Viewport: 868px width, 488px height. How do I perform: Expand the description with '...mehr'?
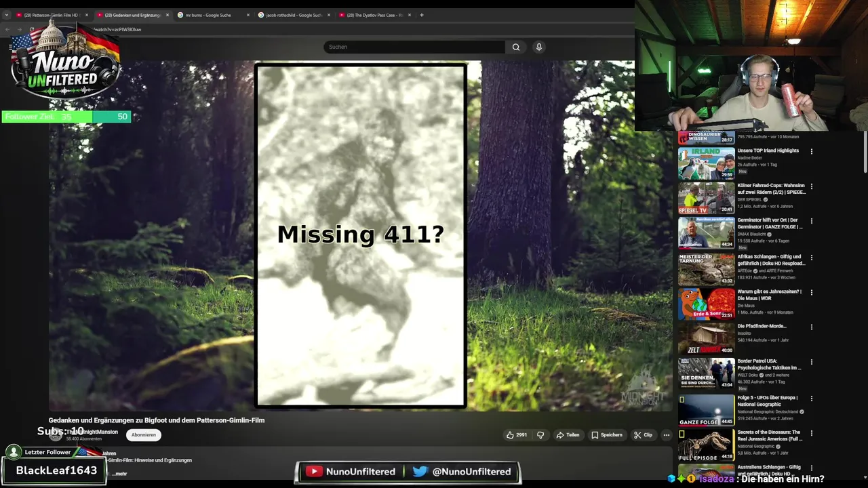119,474
